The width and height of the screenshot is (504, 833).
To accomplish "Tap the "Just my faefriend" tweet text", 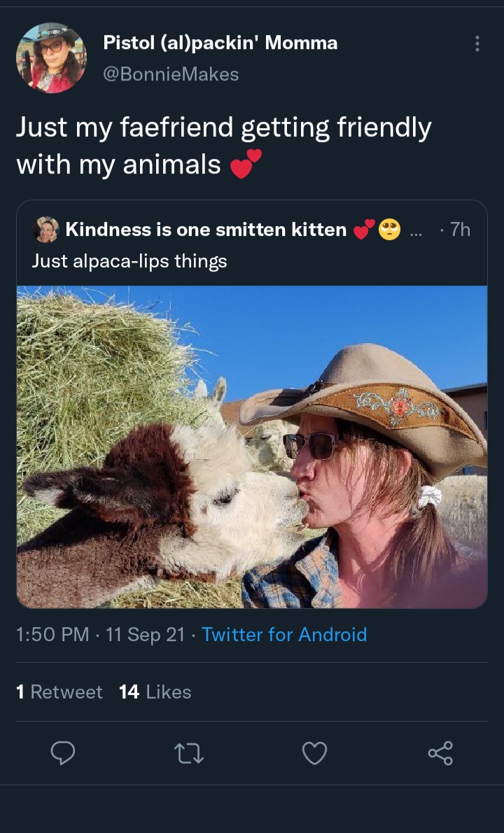I will (x=223, y=145).
